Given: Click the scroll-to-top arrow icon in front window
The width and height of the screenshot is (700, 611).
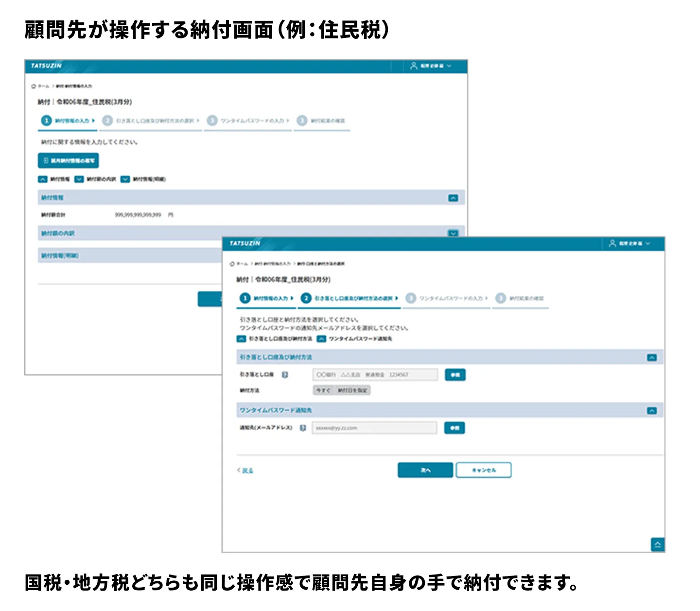Looking at the screenshot, I should 657,544.
